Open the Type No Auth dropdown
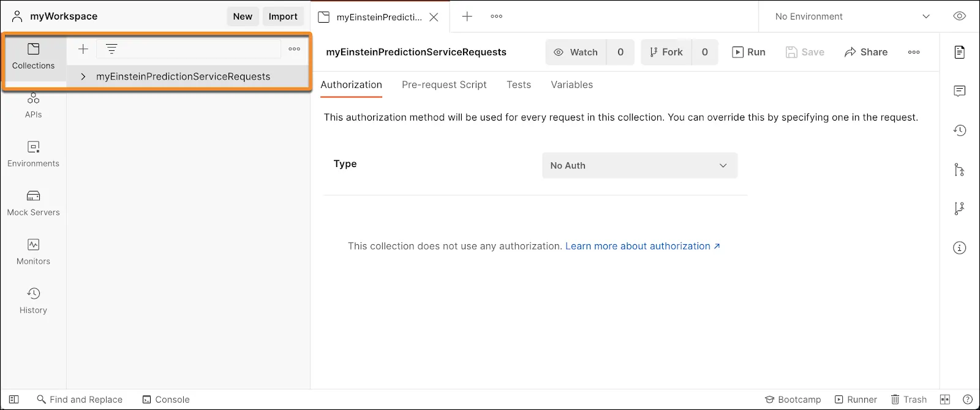Viewport: 980px width, 410px height. 639,165
